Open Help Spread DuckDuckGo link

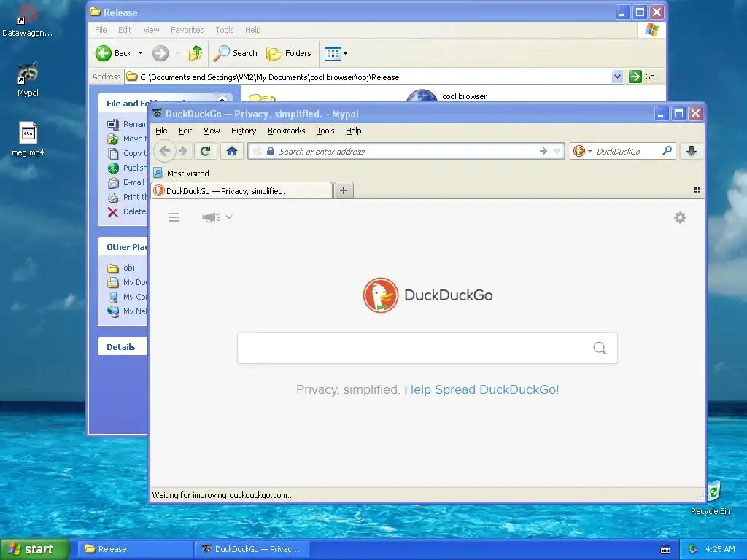(x=481, y=389)
